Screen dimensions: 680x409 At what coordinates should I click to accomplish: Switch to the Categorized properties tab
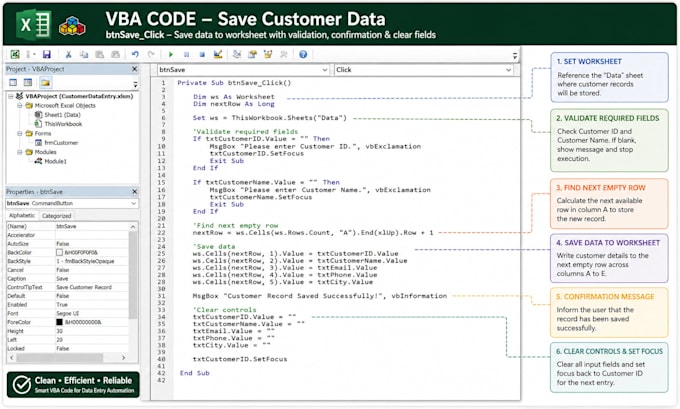56,216
